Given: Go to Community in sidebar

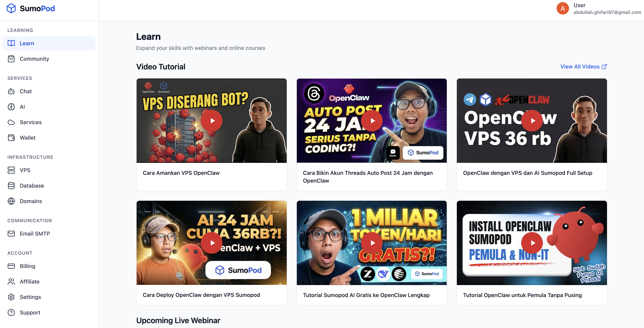Looking at the screenshot, I should 34,59.
